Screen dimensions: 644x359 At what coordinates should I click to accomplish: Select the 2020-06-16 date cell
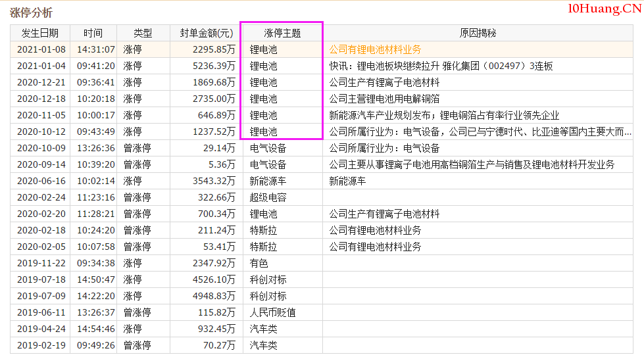(41, 181)
